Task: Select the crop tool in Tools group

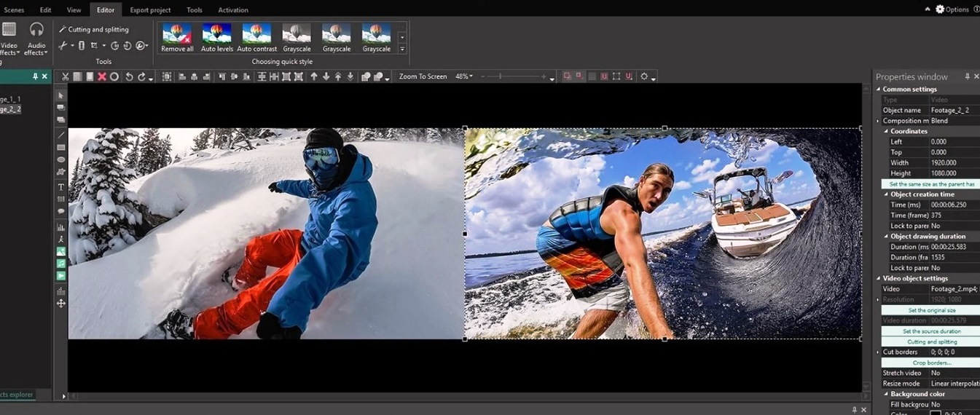Action: tap(94, 45)
